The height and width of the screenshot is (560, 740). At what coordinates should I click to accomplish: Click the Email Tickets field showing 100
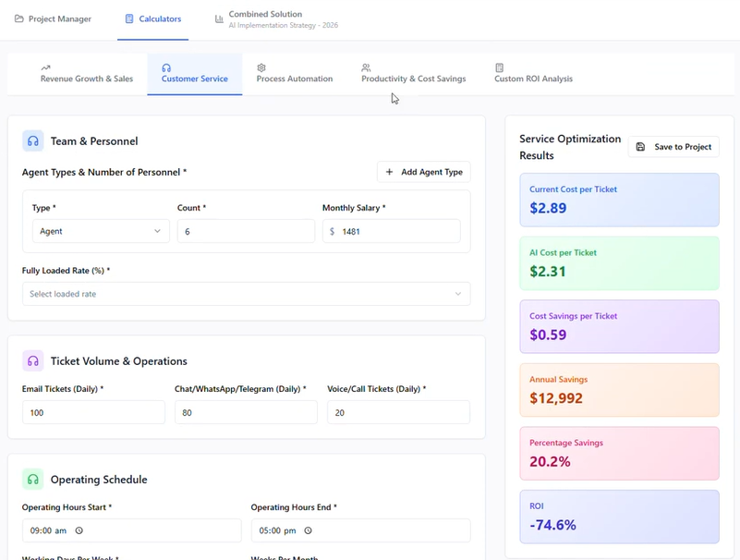pyautogui.click(x=94, y=413)
